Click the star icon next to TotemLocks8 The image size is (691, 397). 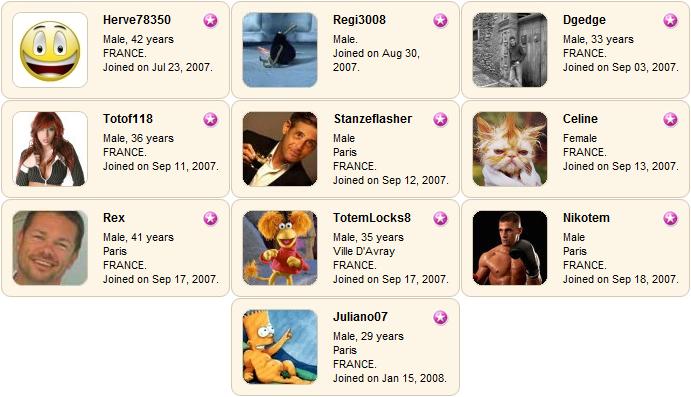(440, 219)
